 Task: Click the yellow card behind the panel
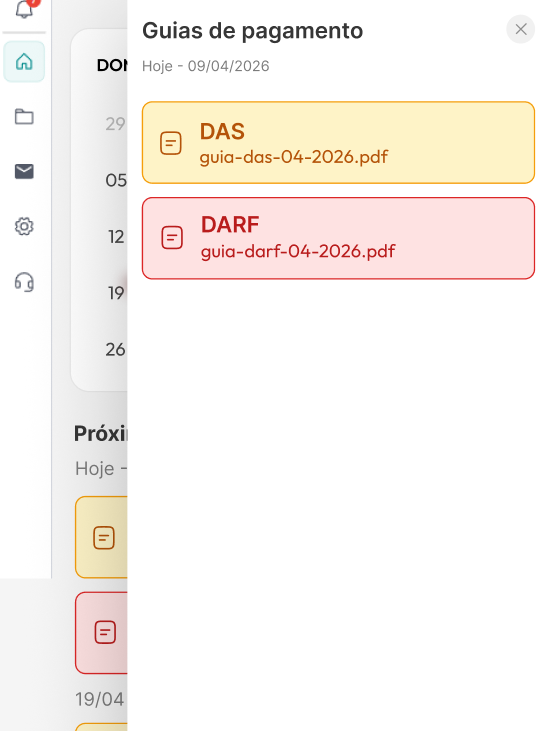[101, 537]
